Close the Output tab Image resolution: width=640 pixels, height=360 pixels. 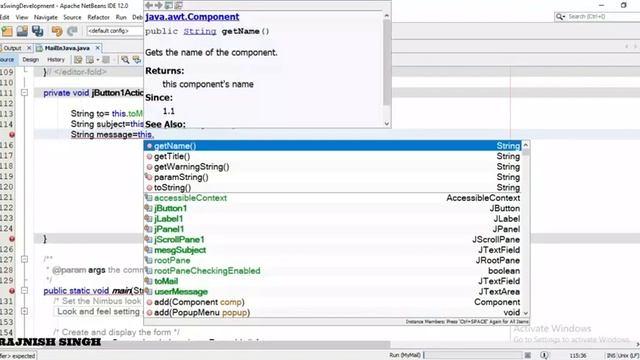pos(29,48)
